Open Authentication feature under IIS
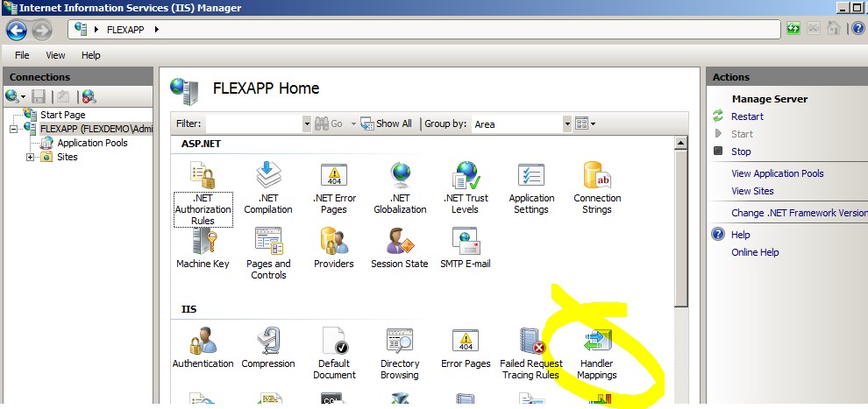868x409 pixels. point(203,349)
